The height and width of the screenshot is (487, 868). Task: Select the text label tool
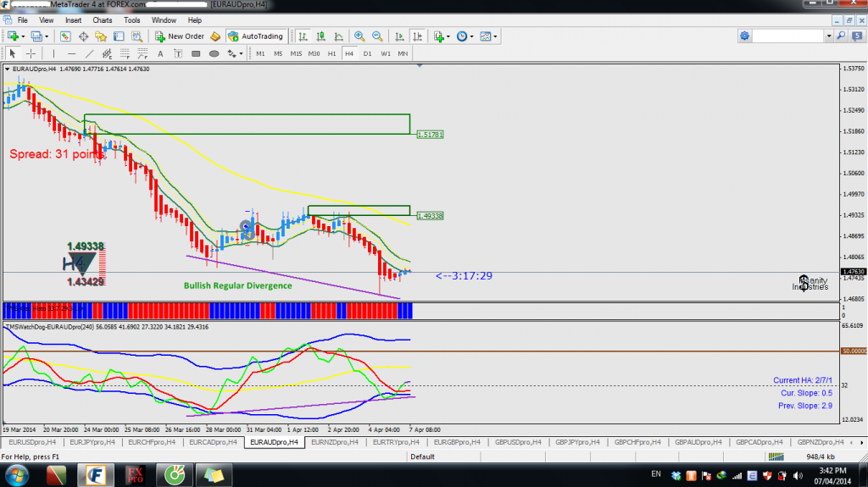[x=178, y=53]
